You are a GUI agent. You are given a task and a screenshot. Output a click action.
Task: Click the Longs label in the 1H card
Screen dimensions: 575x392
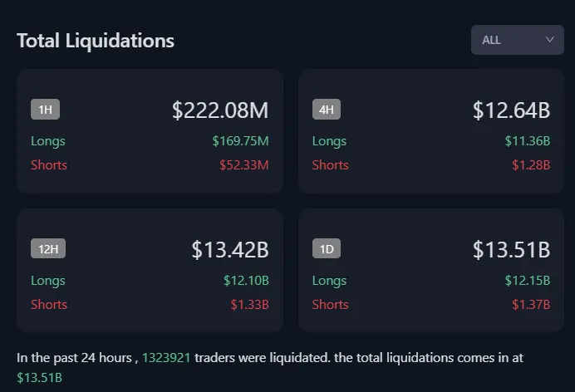pyautogui.click(x=48, y=141)
